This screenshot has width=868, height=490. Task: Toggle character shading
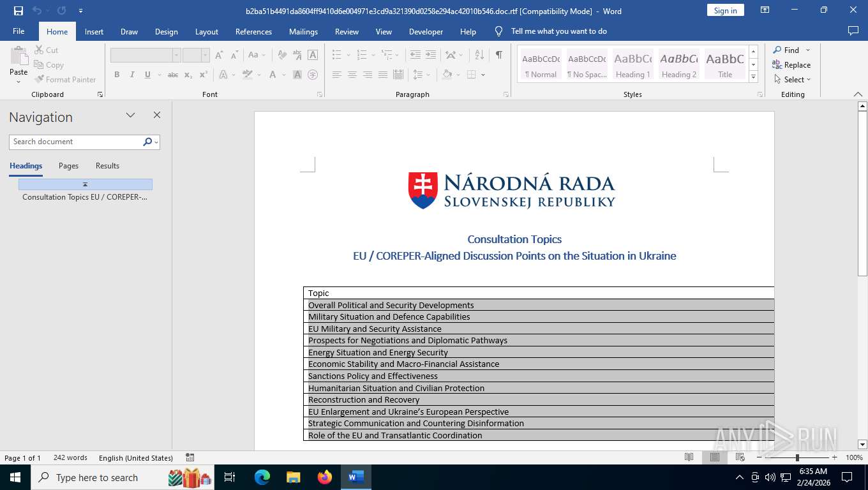point(297,75)
